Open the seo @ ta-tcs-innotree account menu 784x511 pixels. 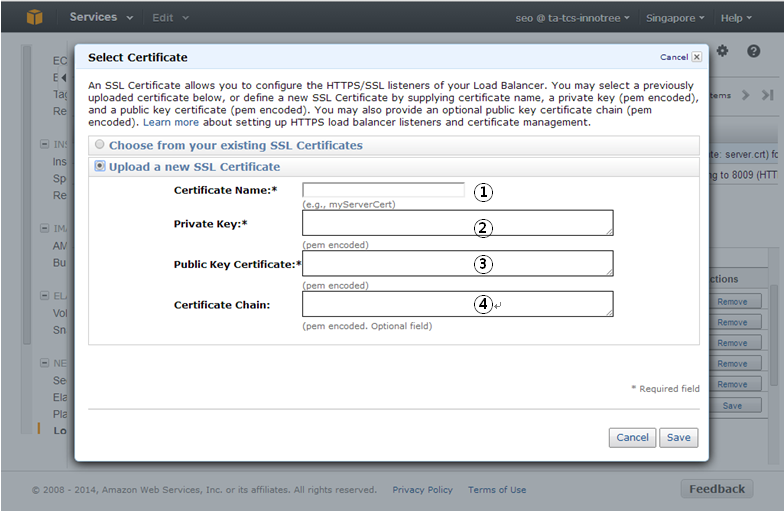coord(572,18)
